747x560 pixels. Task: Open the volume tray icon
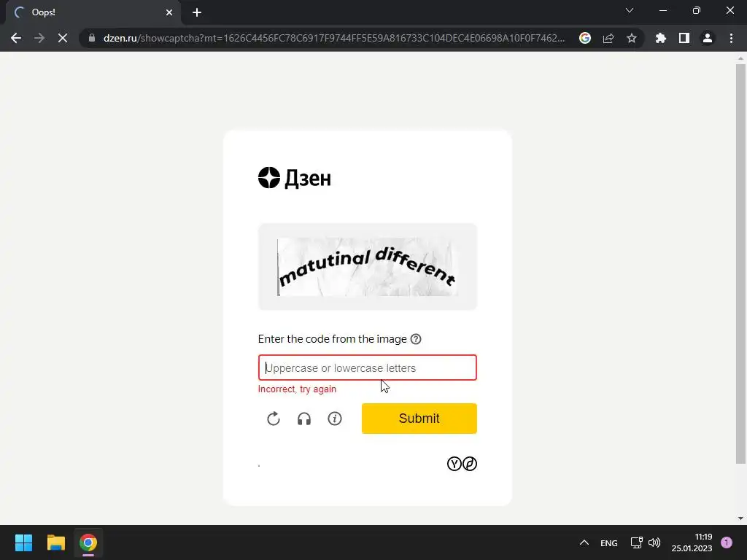pyautogui.click(x=654, y=542)
